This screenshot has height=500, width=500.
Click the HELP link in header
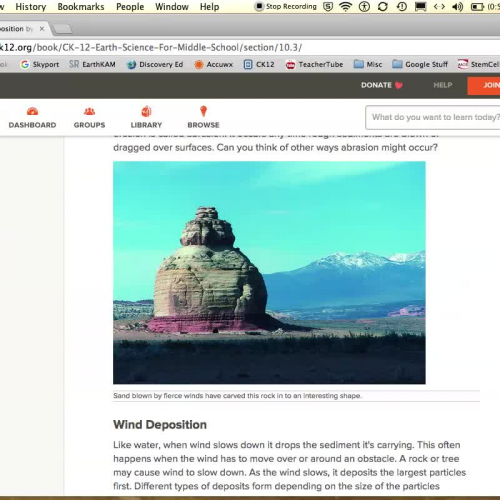pos(443,85)
